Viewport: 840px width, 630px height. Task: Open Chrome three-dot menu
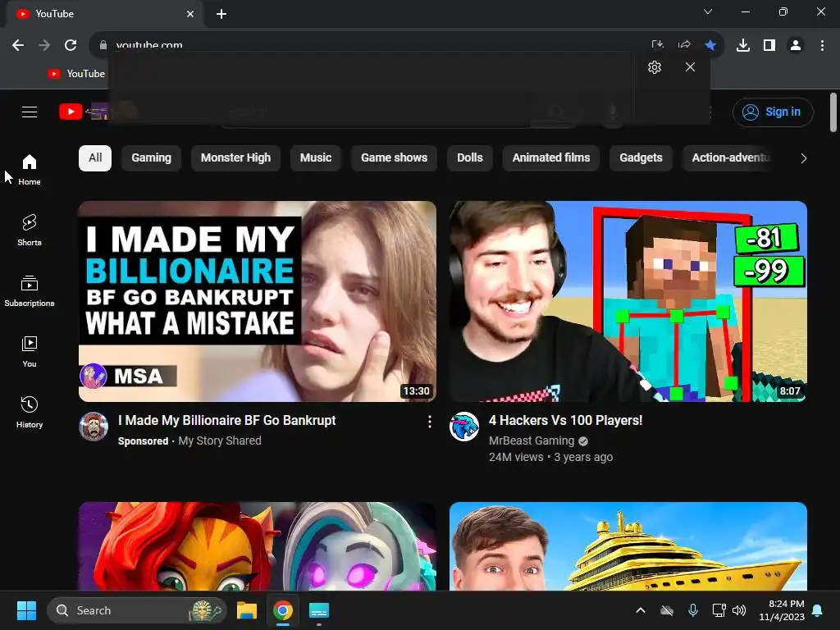pos(822,45)
